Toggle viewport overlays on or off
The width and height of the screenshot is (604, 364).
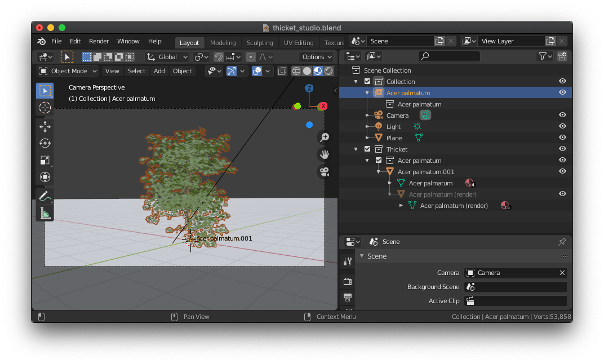[257, 71]
